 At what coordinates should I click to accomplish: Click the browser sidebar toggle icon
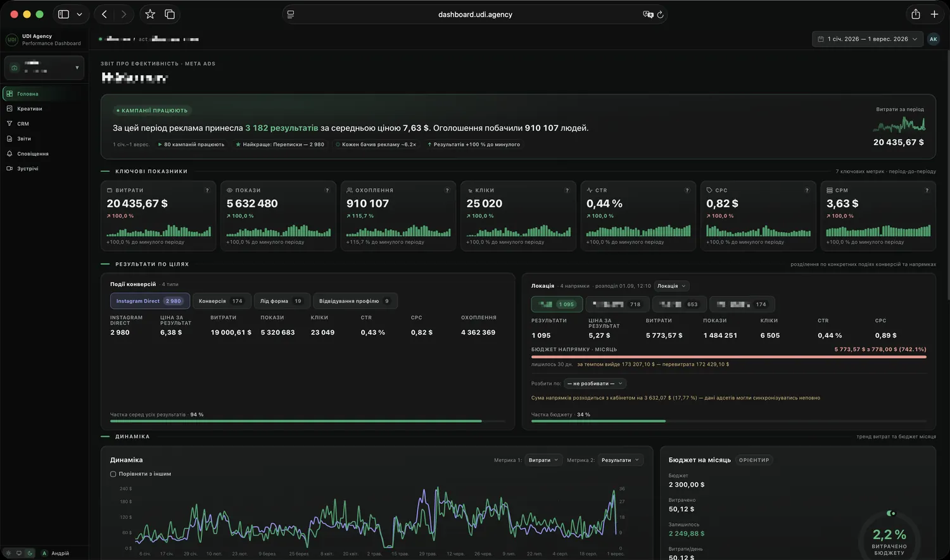click(x=63, y=14)
